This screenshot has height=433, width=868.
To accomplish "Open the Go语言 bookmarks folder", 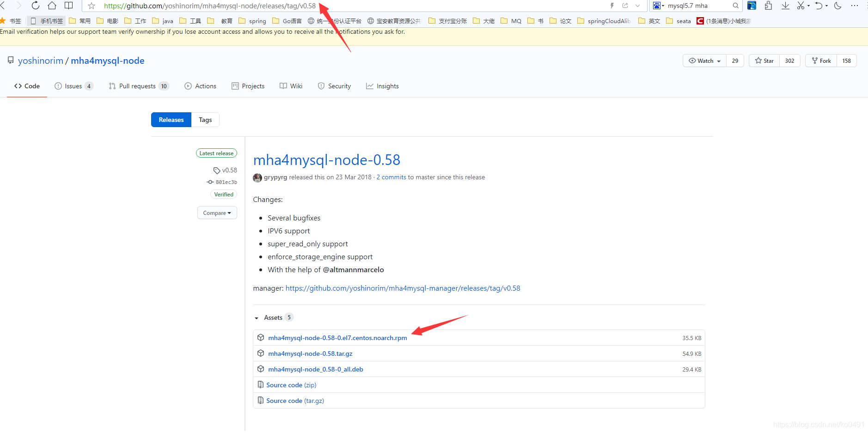I will tap(287, 21).
